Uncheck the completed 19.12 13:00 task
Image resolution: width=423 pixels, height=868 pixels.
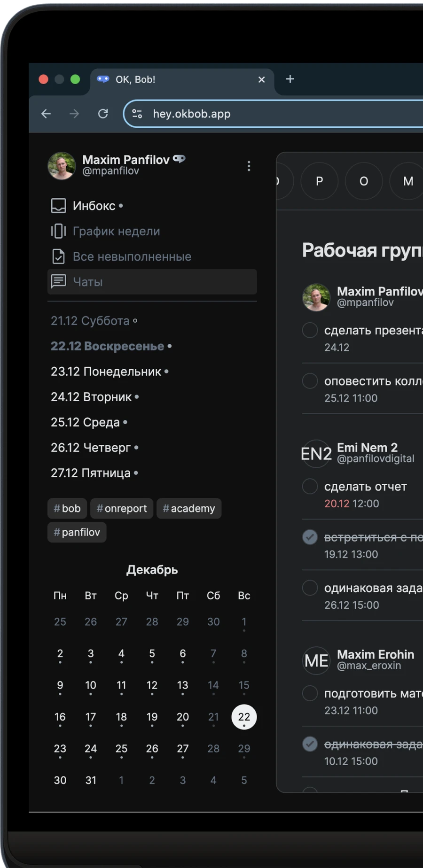pos(310,537)
